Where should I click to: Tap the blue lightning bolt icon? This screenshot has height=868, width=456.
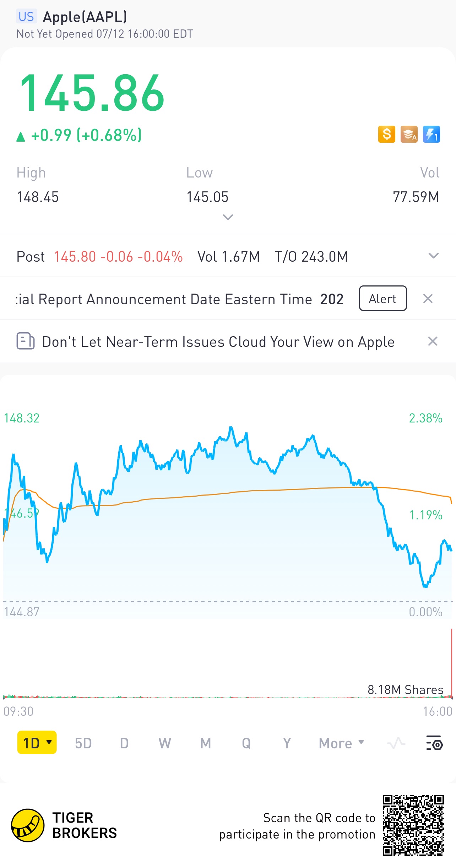click(431, 135)
